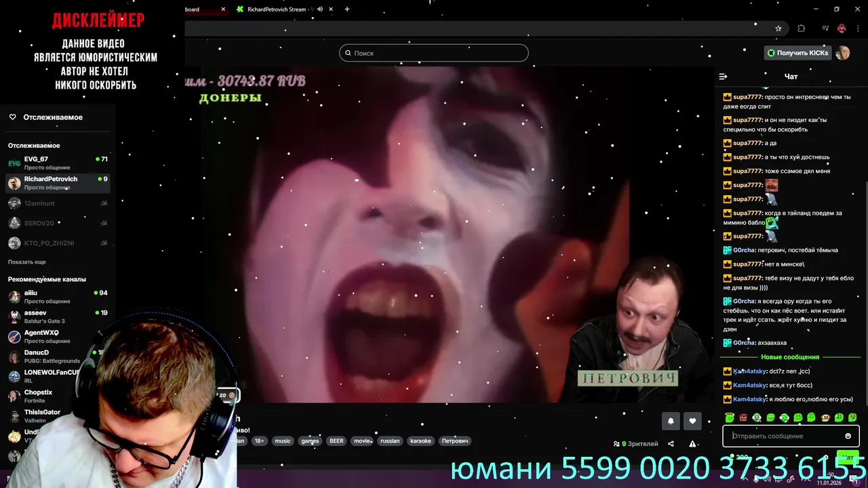
Task: Close the board browser tab
Action: pyautogui.click(x=223, y=9)
